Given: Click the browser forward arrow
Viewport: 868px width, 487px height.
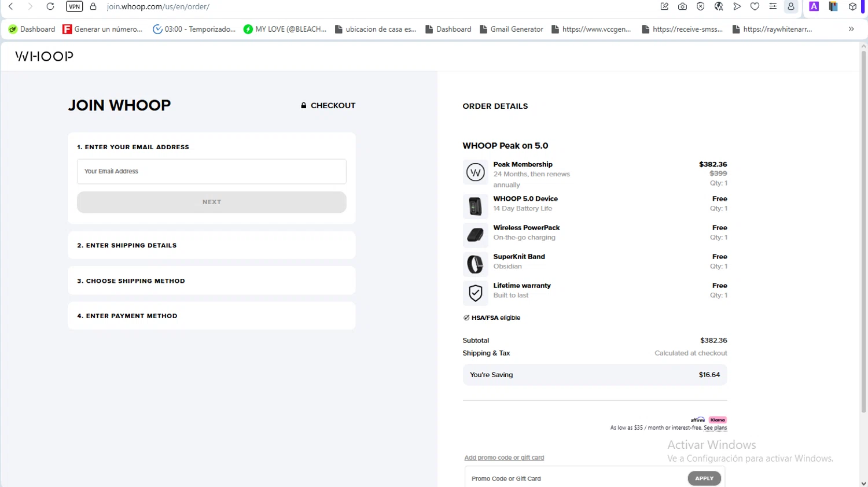Looking at the screenshot, I should tap(30, 7).
